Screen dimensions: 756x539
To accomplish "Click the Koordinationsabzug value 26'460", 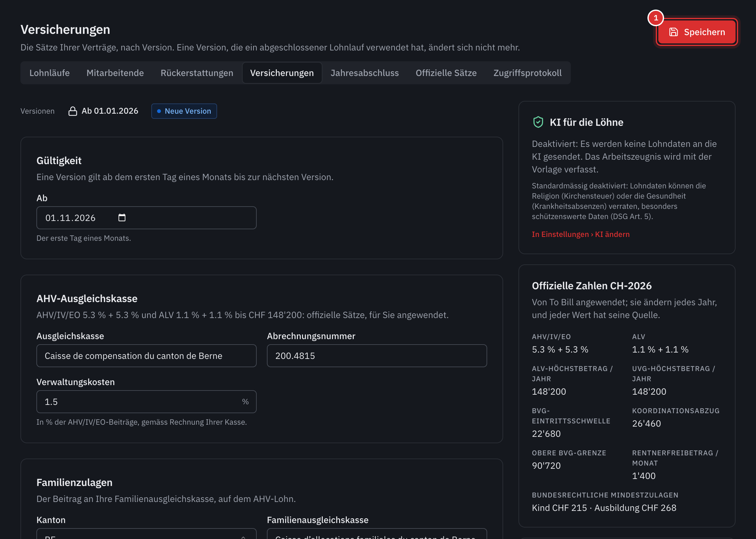I will (x=646, y=423).
